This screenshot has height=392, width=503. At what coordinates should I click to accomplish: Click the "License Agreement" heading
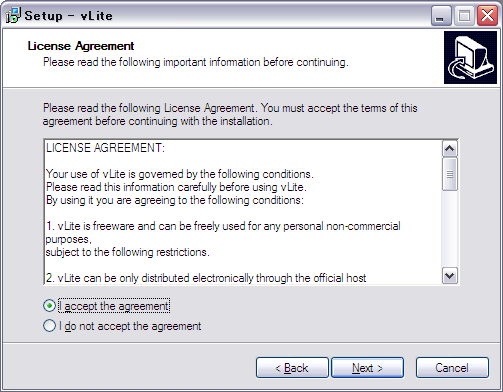81,46
